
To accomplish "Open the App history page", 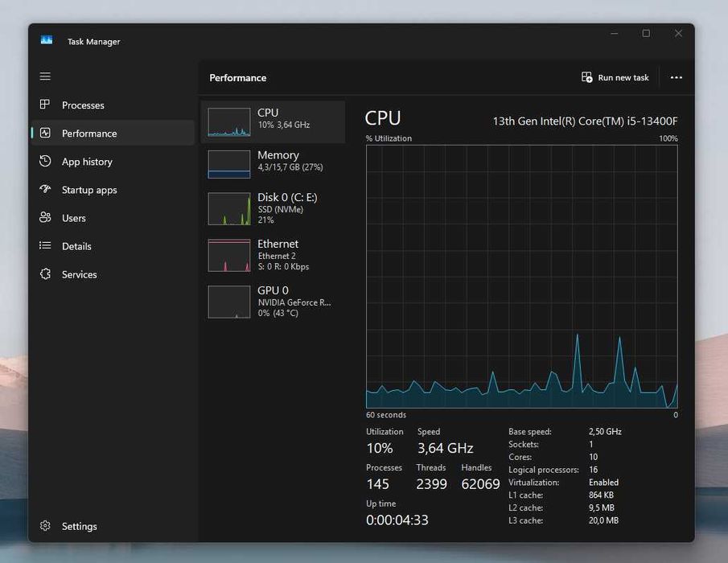I will 87,162.
